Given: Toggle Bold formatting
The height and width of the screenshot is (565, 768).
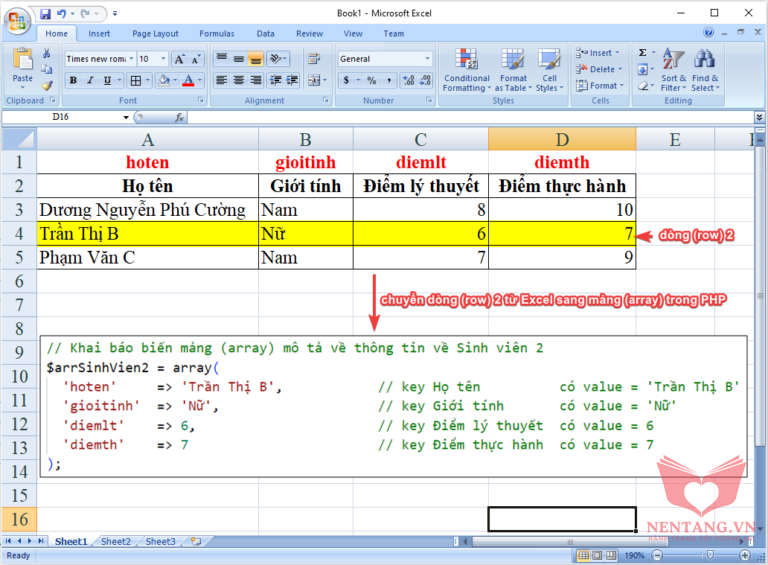Looking at the screenshot, I should point(72,80).
